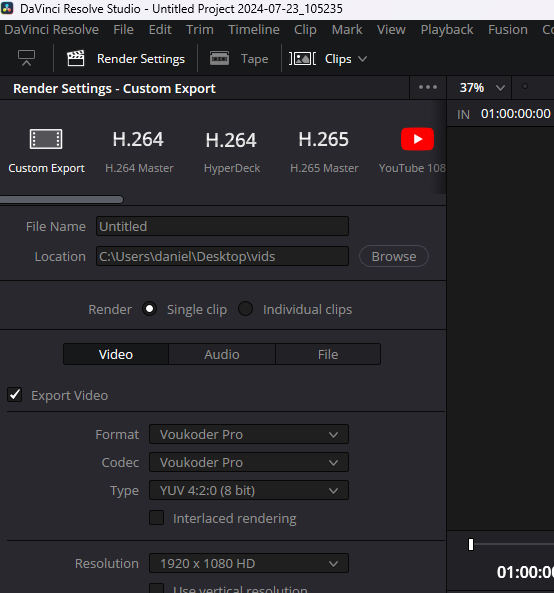Open the Playback menu
554x593 pixels.
(x=447, y=29)
